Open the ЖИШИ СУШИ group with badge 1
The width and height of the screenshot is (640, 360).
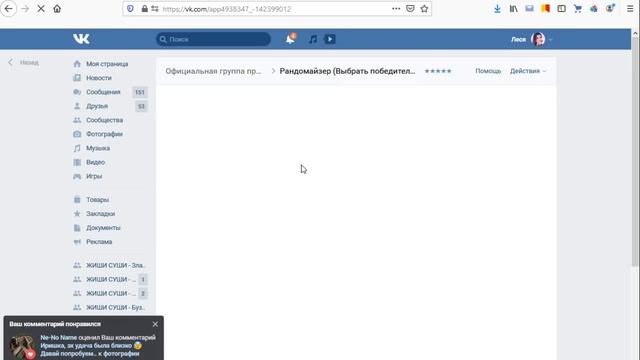click(110, 280)
